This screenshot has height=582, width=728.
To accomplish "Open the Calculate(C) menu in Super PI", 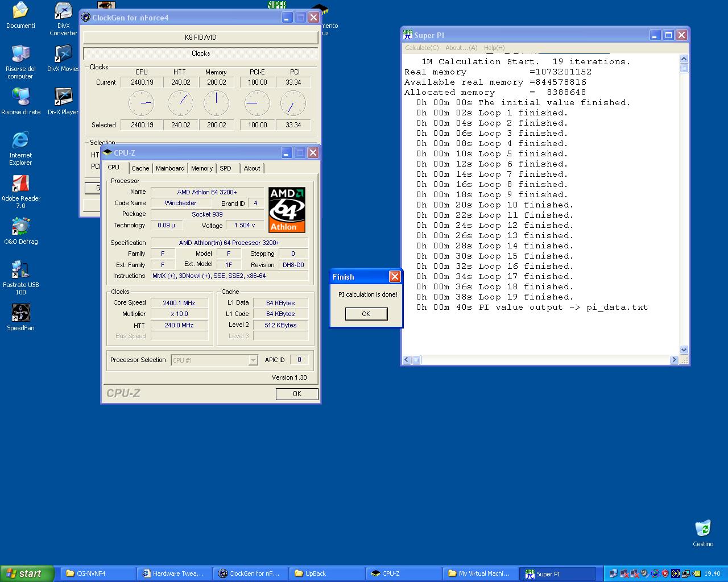I will pos(422,48).
